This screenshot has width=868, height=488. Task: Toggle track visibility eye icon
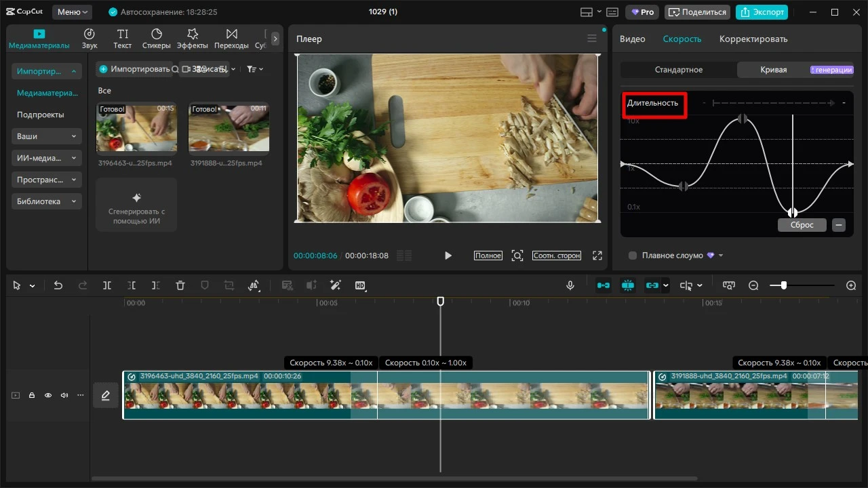(x=48, y=395)
